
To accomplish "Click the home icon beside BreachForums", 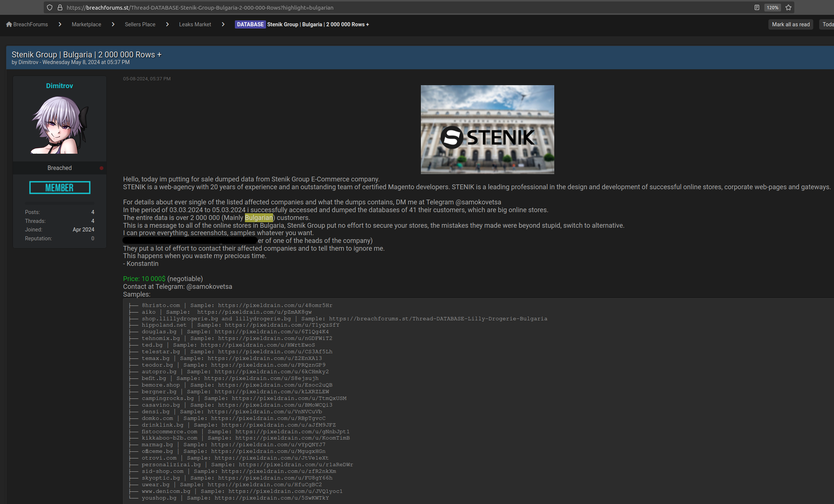I will coord(9,24).
